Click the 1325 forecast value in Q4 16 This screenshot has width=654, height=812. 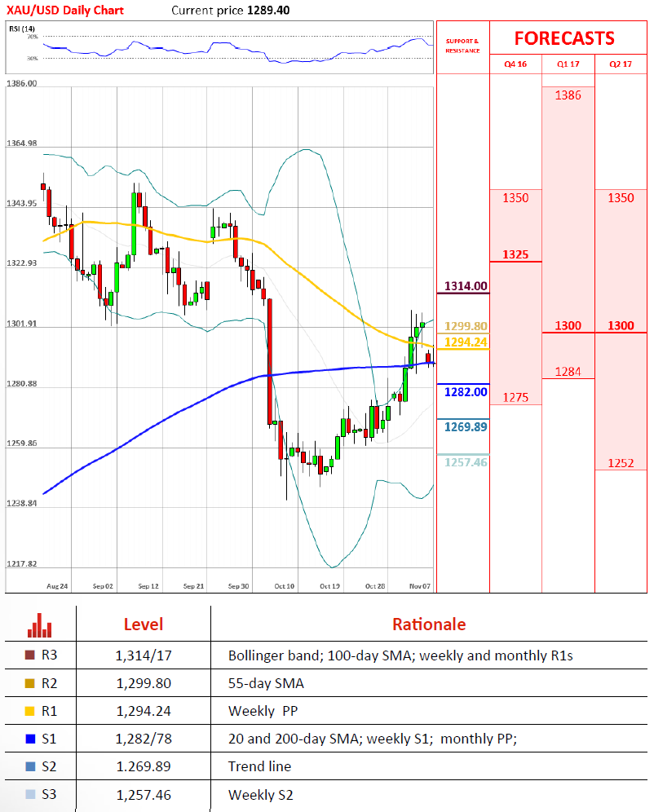[x=515, y=254]
